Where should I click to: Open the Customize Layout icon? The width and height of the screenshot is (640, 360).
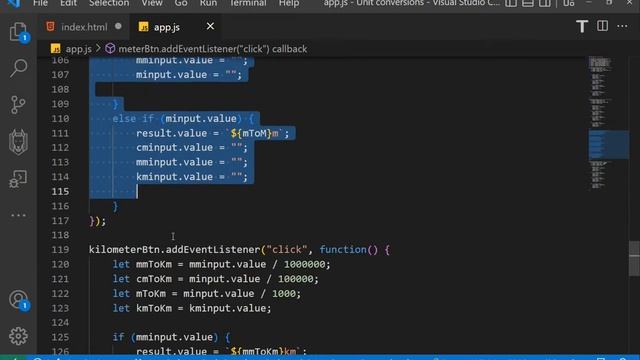tap(569, 3)
